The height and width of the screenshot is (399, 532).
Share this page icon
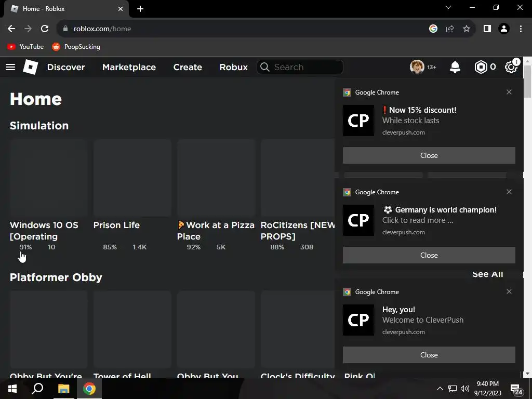[450, 29]
